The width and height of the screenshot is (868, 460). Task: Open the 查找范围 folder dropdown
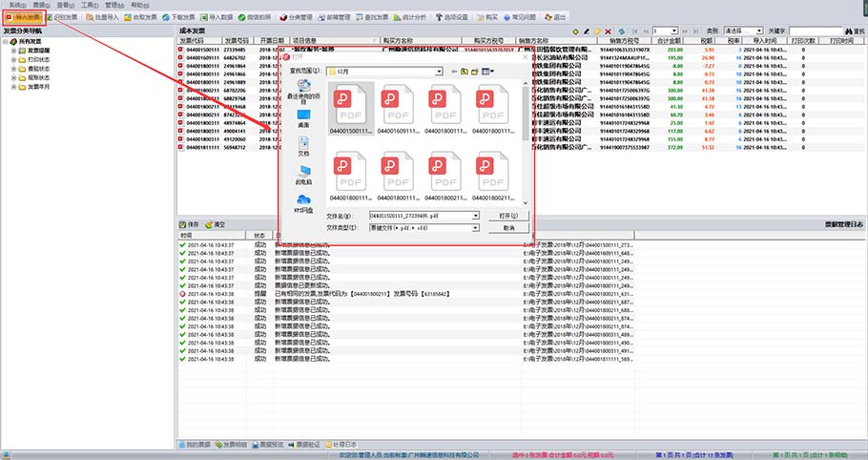point(439,72)
